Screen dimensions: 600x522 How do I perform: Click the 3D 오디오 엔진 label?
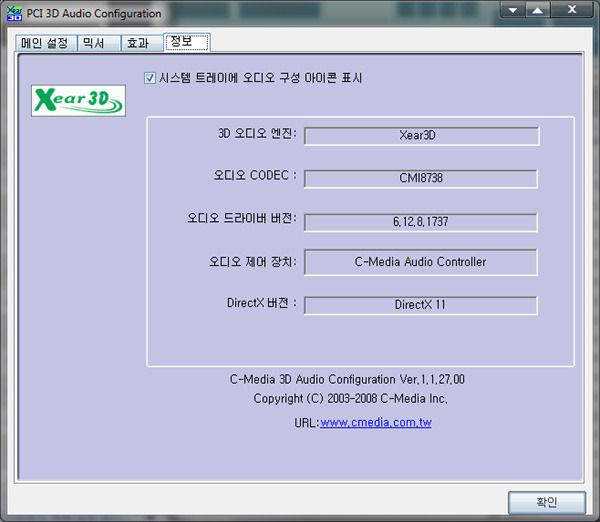[257, 134]
